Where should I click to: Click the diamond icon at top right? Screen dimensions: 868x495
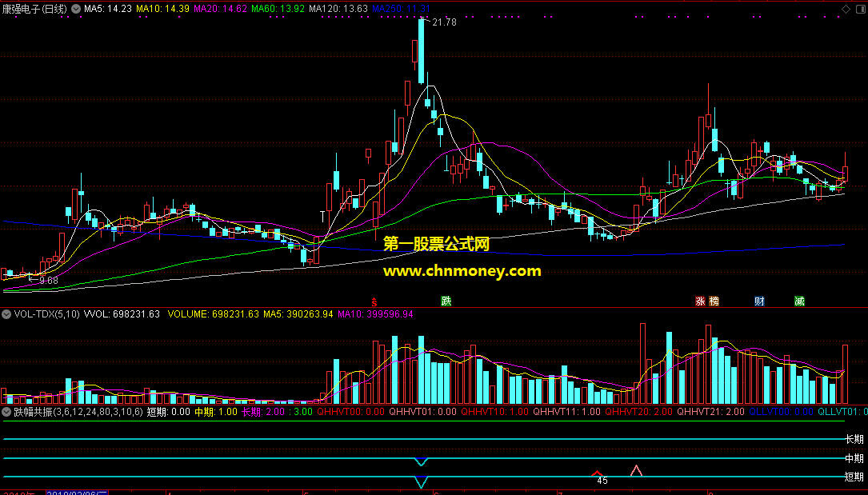(846, 9)
